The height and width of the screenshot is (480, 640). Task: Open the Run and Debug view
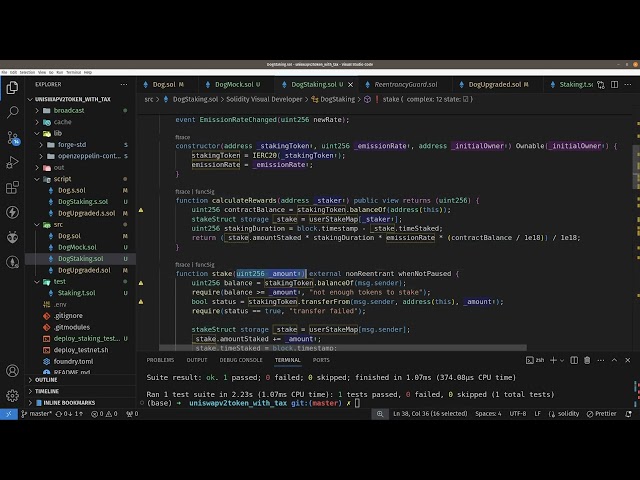[12, 162]
